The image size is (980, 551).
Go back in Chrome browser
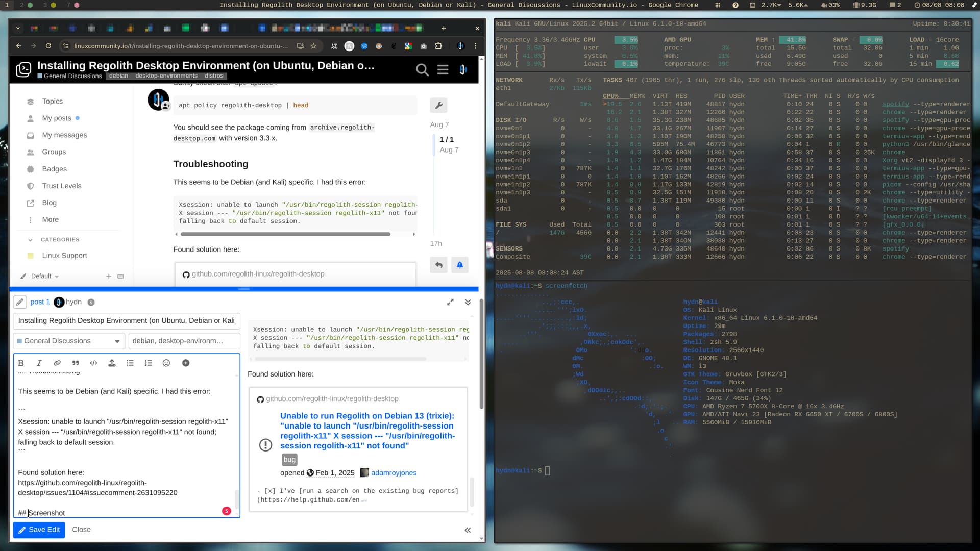pos(19,46)
